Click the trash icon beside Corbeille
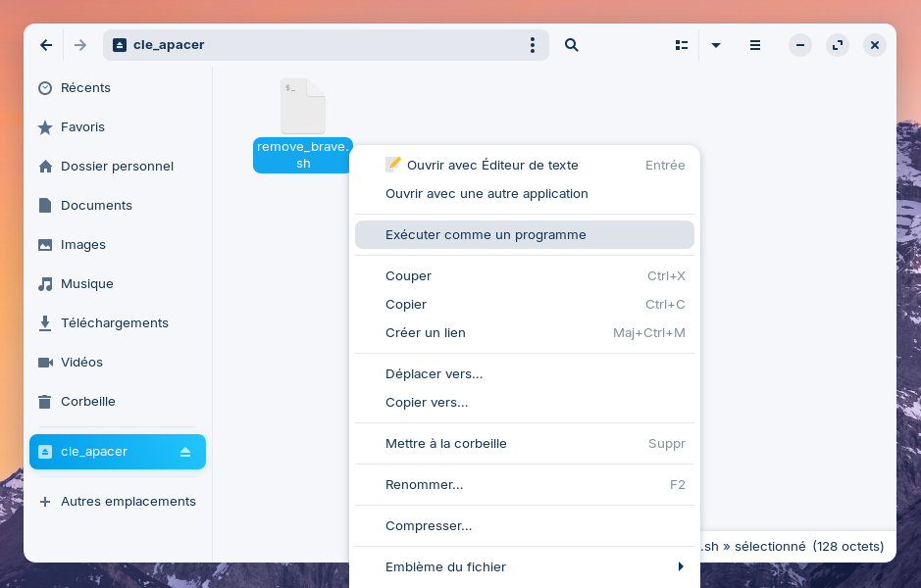 [x=45, y=402]
